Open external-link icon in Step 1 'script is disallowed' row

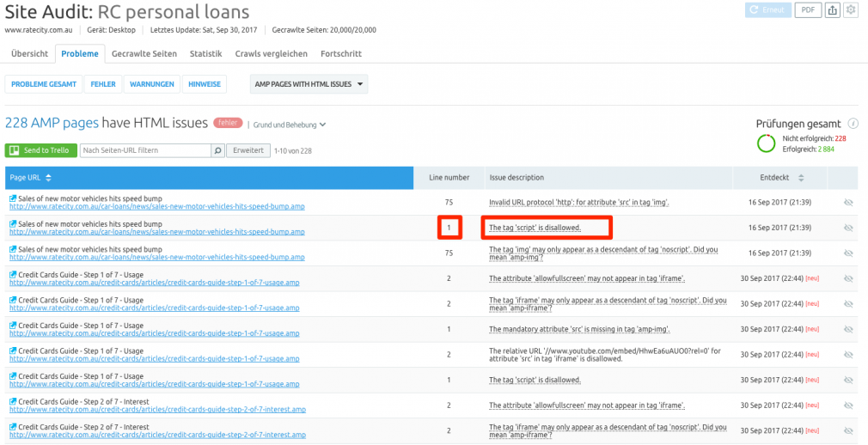click(13, 376)
